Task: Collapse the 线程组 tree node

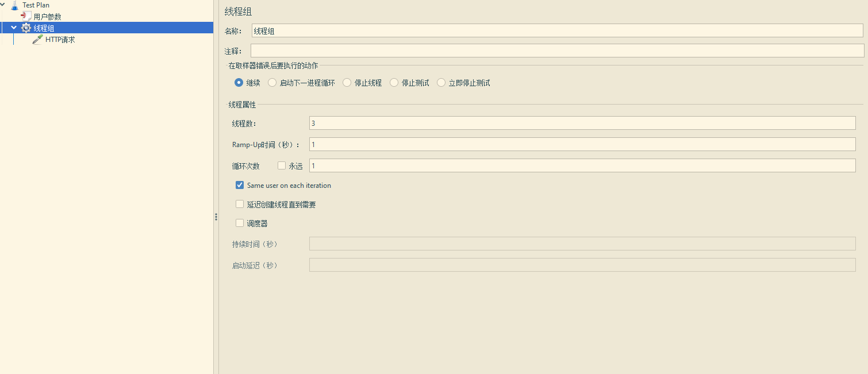Action: pos(14,28)
